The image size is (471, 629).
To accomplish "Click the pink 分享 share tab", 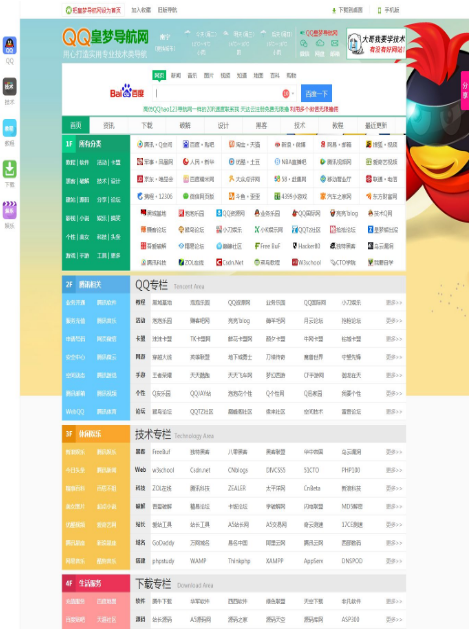I will point(465,90).
